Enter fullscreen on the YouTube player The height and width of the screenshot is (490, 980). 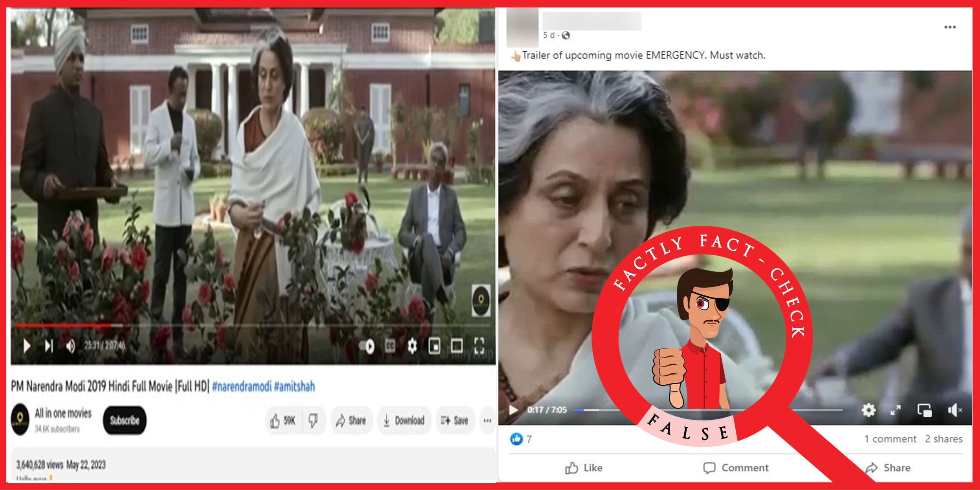click(480, 346)
